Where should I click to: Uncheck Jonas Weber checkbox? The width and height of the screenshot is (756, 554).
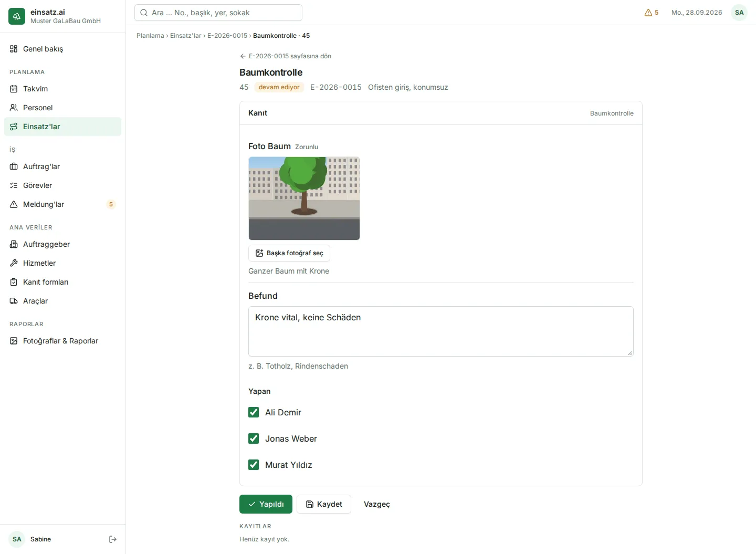pyautogui.click(x=254, y=438)
